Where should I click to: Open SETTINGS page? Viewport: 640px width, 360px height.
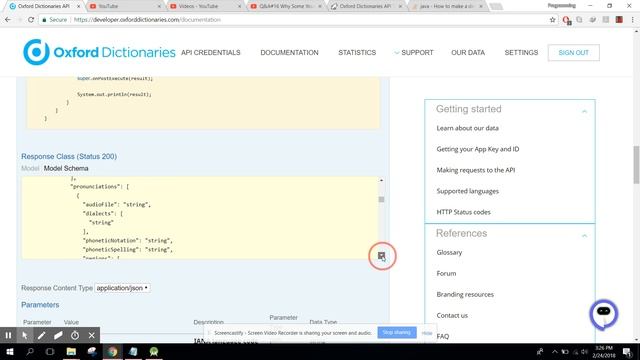tap(521, 53)
